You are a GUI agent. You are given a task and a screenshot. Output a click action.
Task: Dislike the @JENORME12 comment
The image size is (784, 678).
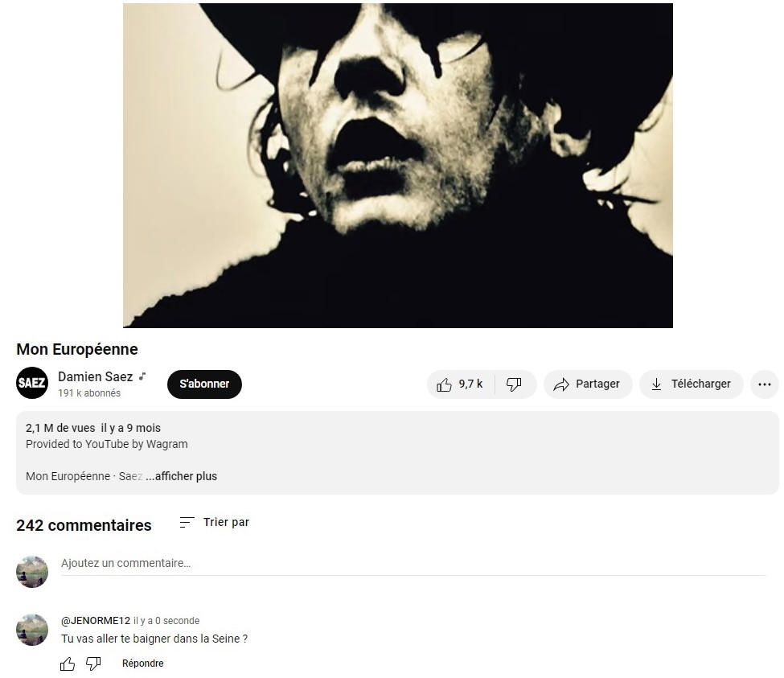pyautogui.click(x=93, y=664)
